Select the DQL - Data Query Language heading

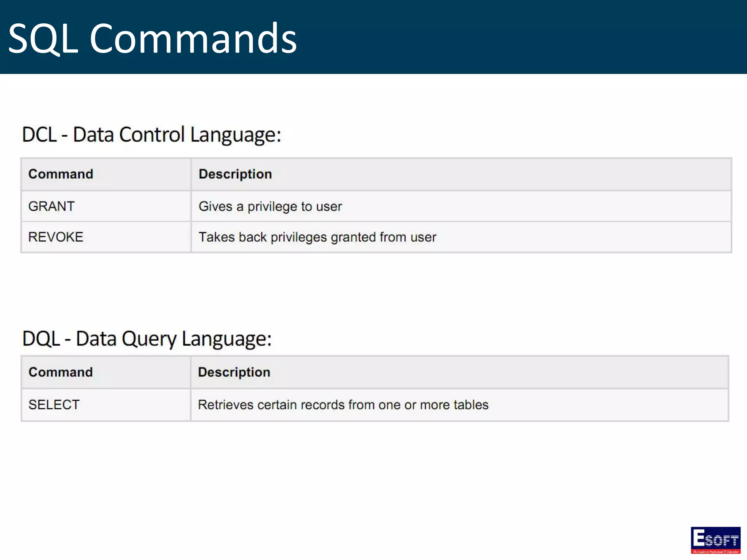point(147,339)
